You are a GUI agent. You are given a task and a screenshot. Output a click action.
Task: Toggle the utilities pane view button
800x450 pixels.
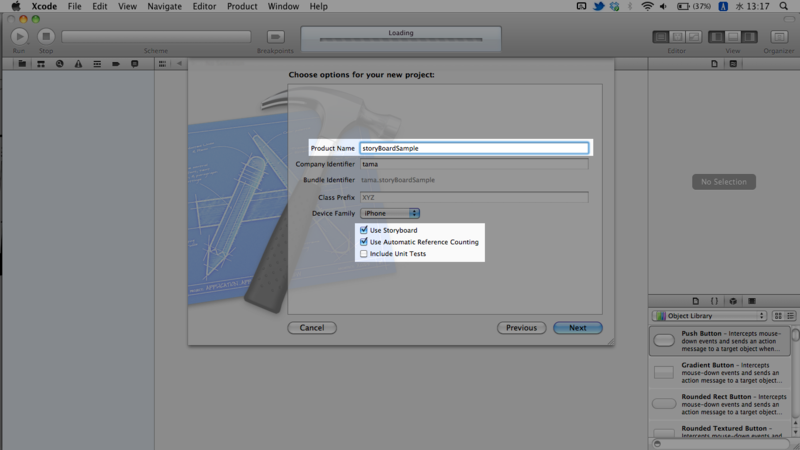749,37
